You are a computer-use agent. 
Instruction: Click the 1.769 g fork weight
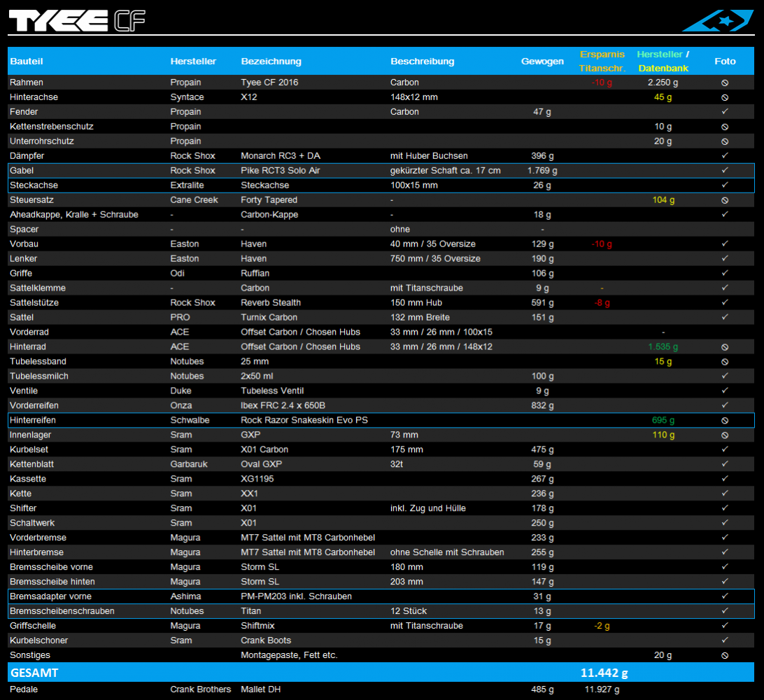[542, 171]
